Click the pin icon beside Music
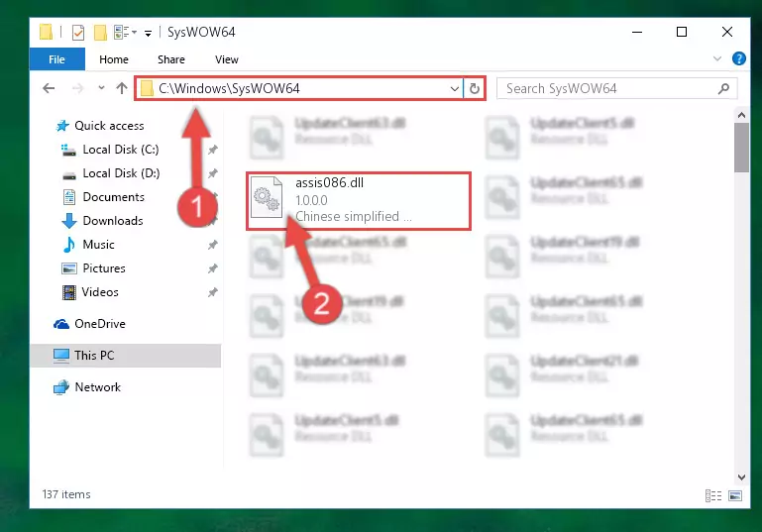762x532 pixels. pyautogui.click(x=212, y=245)
